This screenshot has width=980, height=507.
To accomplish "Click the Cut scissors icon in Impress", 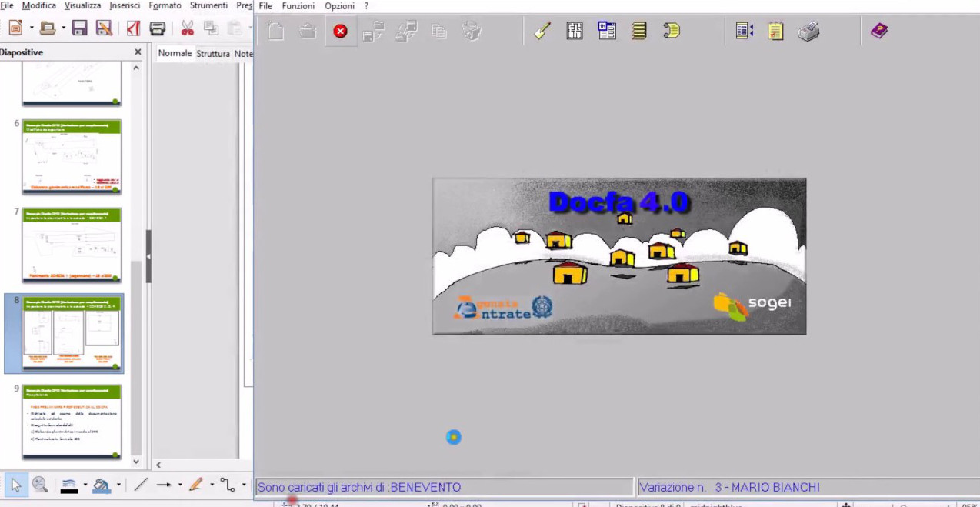I will 187,28.
